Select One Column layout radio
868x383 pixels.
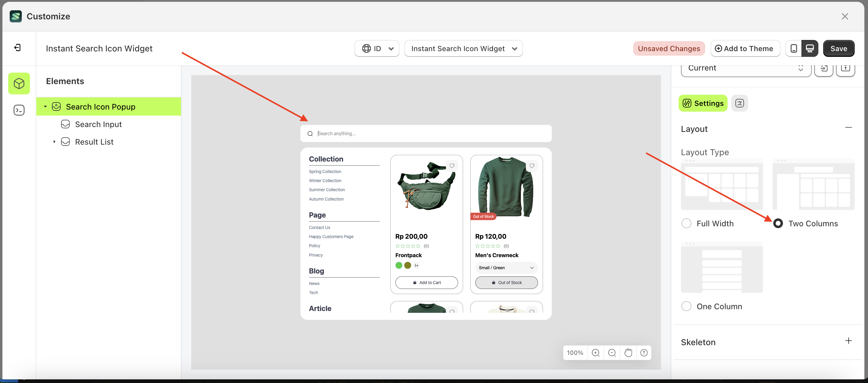(686, 306)
